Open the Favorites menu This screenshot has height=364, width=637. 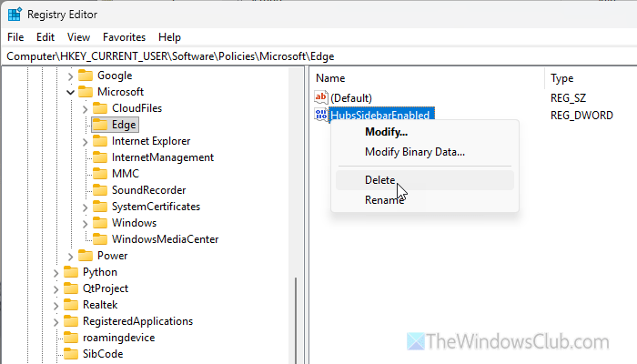(x=124, y=37)
